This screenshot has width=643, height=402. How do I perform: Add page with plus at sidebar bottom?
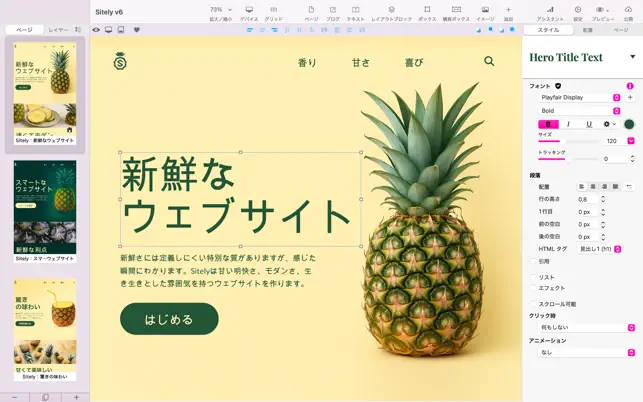coord(76,397)
